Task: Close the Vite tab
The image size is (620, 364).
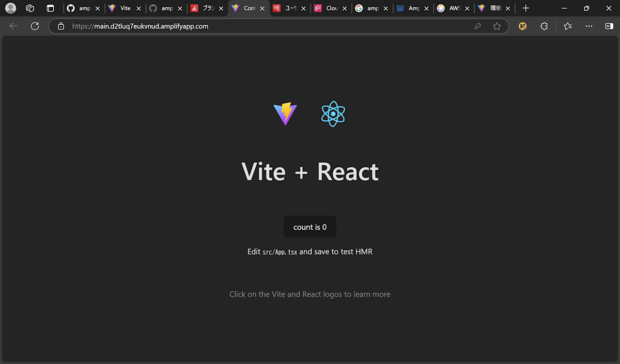Action: pos(138,8)
